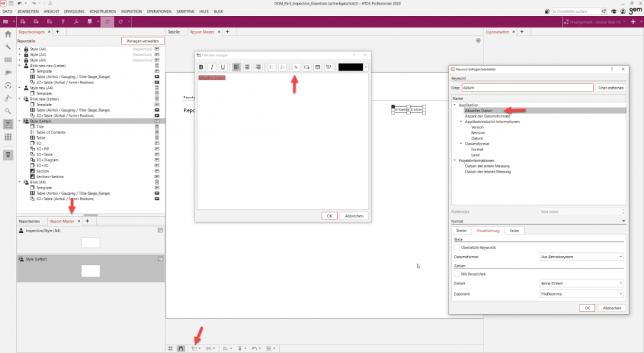Select the Section+Section template
This screenshot has height=353, width=644.
pos(50,177)
